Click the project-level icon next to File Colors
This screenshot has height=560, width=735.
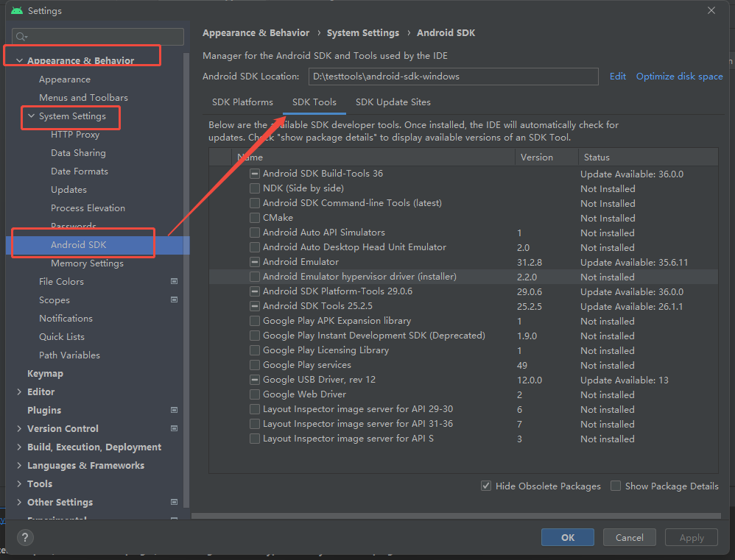coord(174,281)
